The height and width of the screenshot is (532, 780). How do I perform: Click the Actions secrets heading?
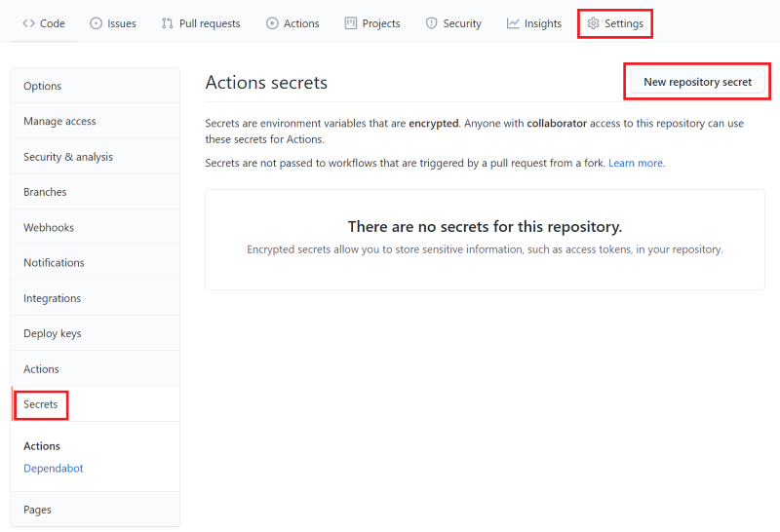266,83
